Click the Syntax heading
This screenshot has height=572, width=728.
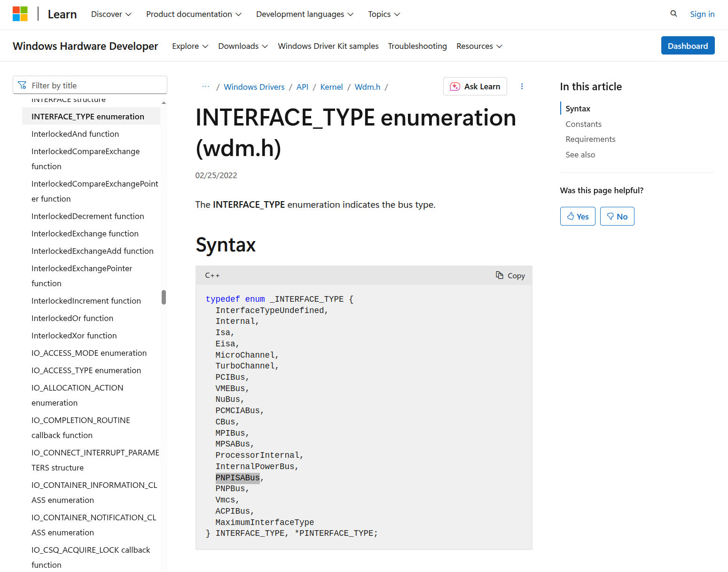[x=226, y=245]
